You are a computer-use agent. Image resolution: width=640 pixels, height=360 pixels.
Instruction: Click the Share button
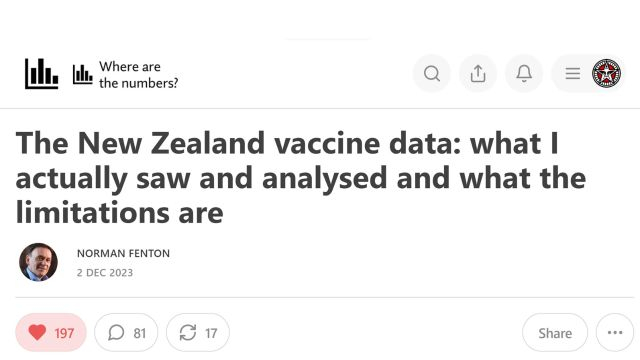click(x=555, y=333)
